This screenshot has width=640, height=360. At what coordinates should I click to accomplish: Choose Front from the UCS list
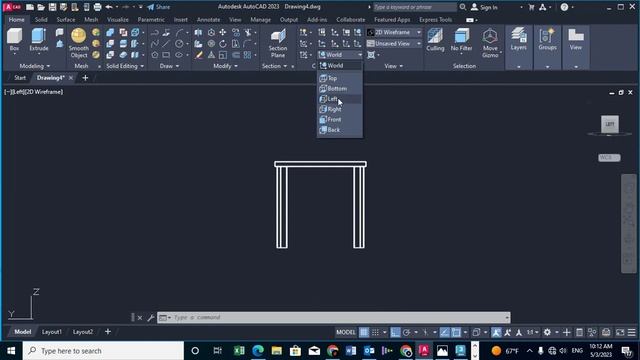click(340, 120)
